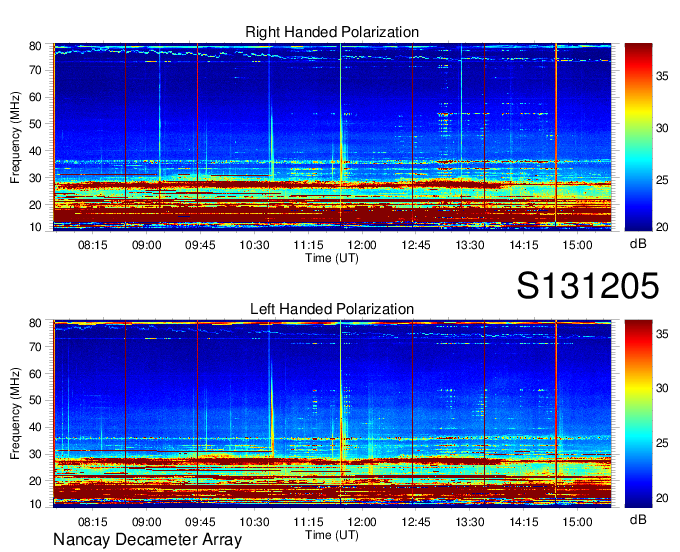
Task: Click the vertical burst near 11:45 in the right-handed plot
Action: 341,139
